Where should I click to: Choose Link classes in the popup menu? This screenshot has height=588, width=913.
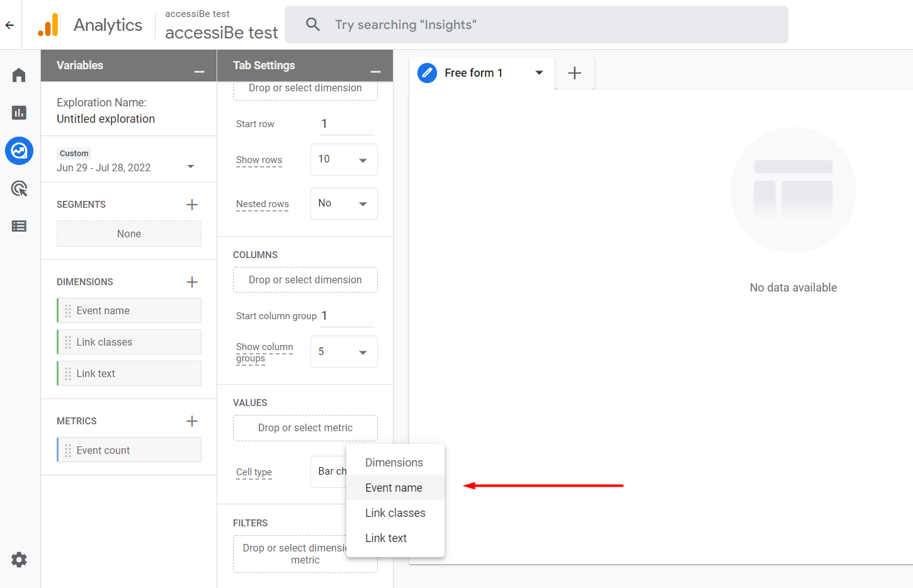click(395, 513)
